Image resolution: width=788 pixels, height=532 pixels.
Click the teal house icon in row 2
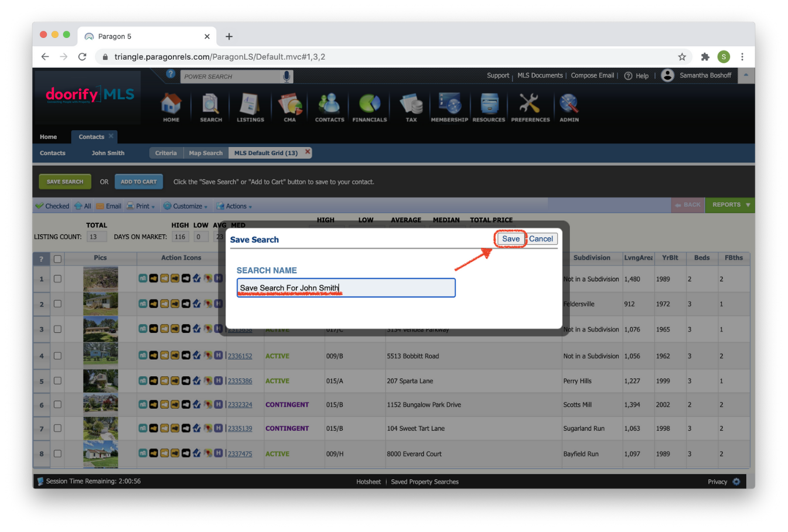pyautogui.click(x=143, y=303)
